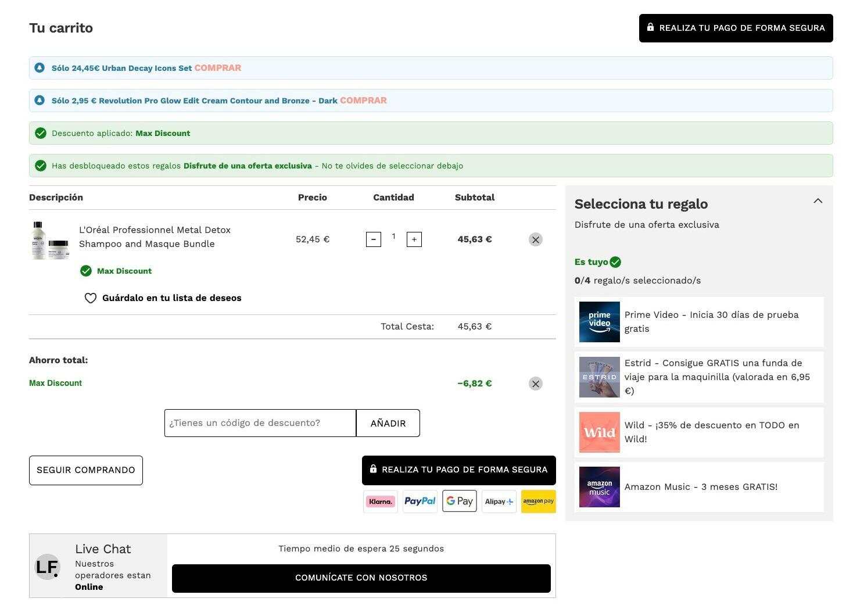The width and height of the screenshot is (846, 616).
Task: Open L'Oréal Professionnel Metal Detox product link
Action: (x=155, y=237)
